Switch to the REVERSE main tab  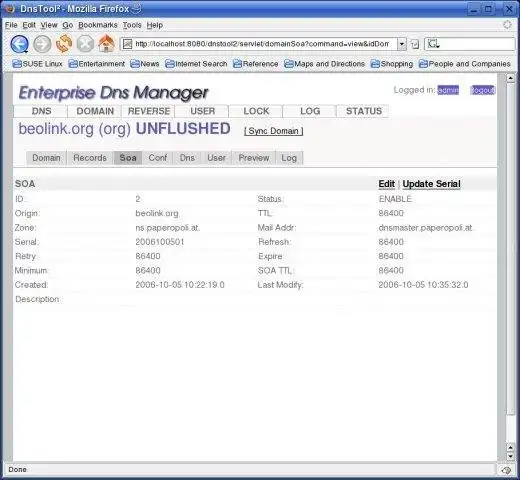tap(149, 111)
